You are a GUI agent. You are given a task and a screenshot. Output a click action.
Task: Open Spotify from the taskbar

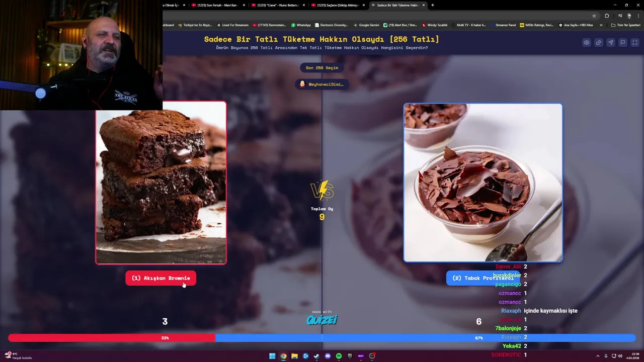click(339, 356)
